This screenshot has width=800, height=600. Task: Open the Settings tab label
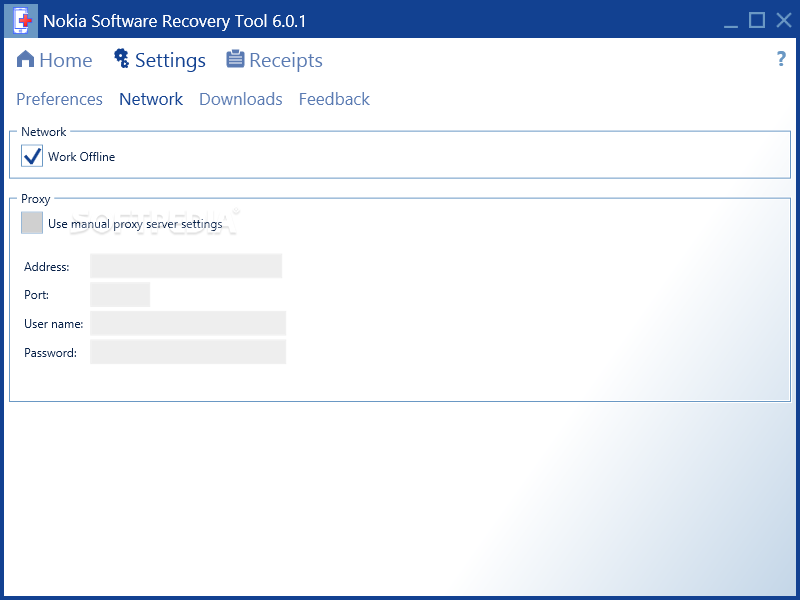click(170, 60)
